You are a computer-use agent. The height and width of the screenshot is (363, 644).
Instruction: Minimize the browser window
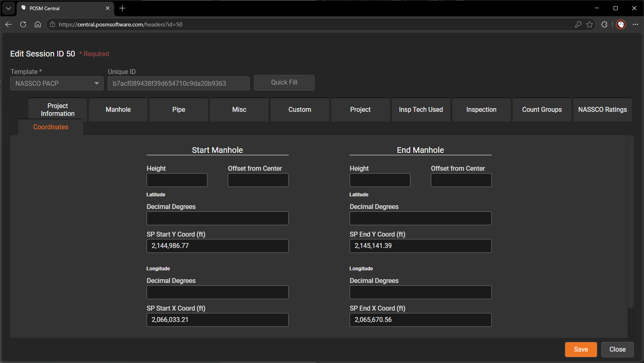click(x=597, y=8)
